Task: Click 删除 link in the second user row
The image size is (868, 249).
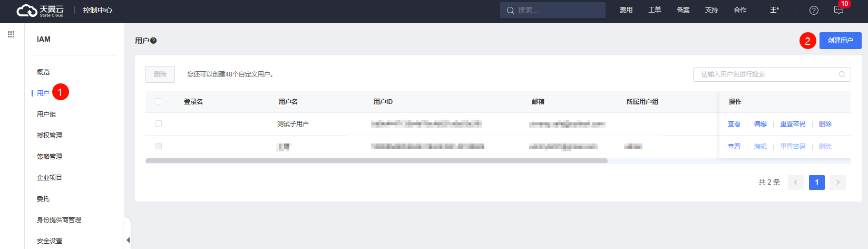Action: pos(825,147)
